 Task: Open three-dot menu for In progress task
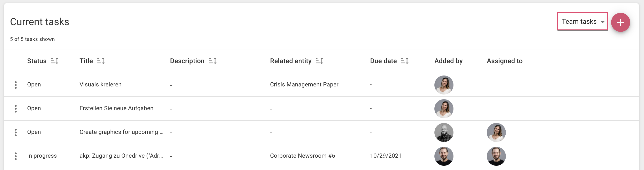point(16,156)
